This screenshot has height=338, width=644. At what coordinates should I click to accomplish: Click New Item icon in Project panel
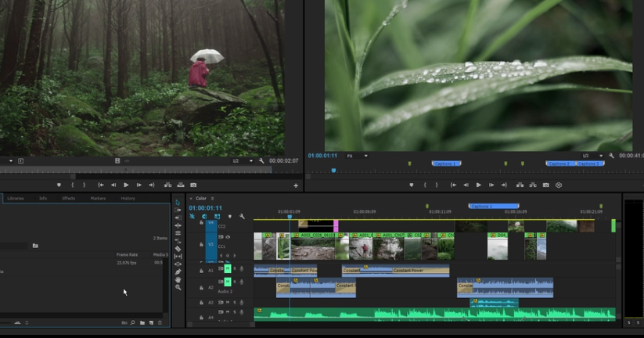point(151,323)
